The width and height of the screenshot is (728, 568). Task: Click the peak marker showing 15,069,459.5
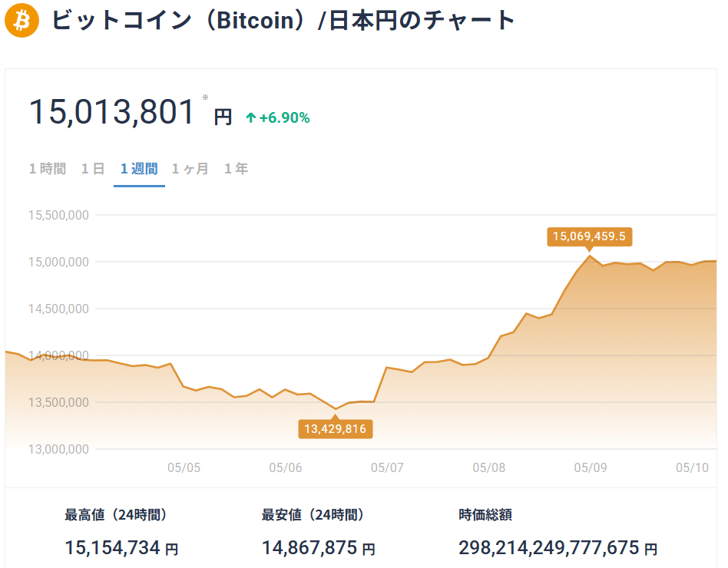point(589,237)
